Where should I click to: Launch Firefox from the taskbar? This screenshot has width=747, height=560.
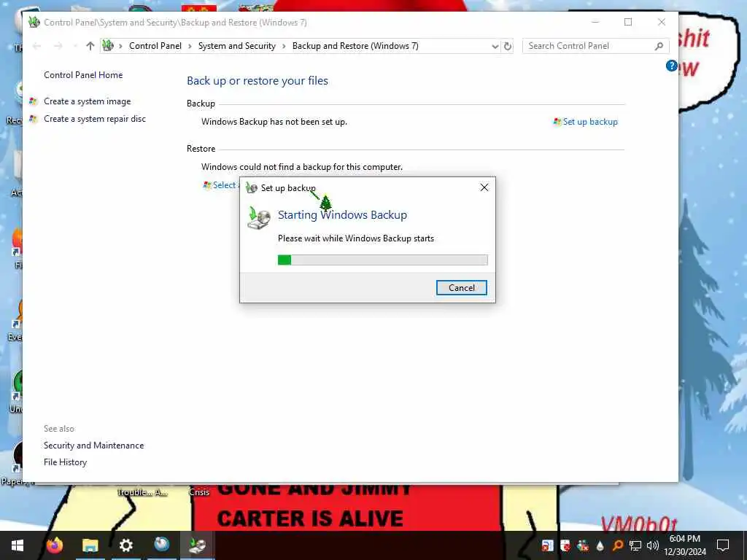pos(55,545)
